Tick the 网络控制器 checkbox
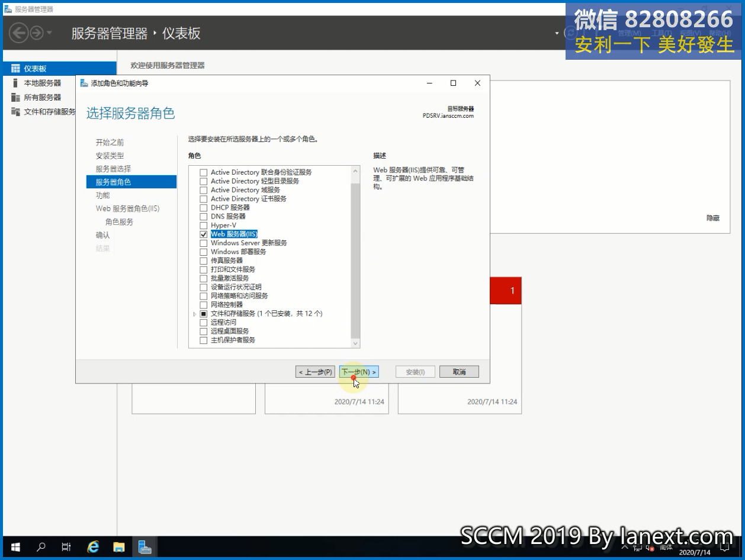The height and width of the screenshot is (560, 745). pos(204,305)
